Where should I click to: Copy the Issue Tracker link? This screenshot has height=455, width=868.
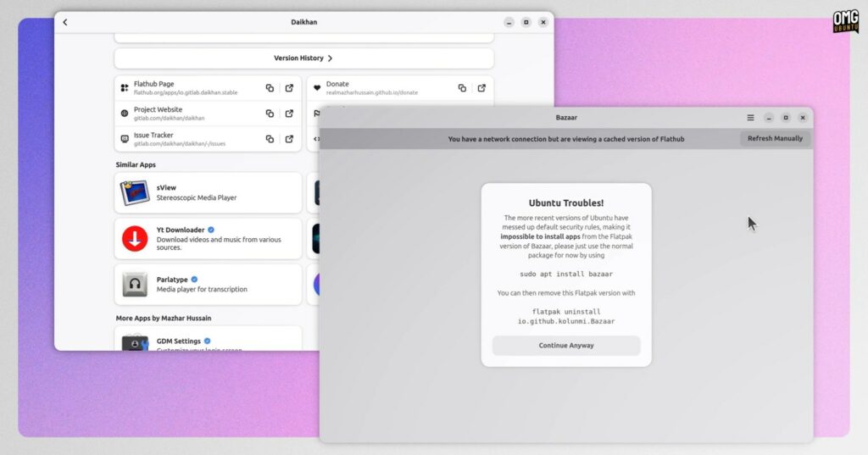pos(270,139)
